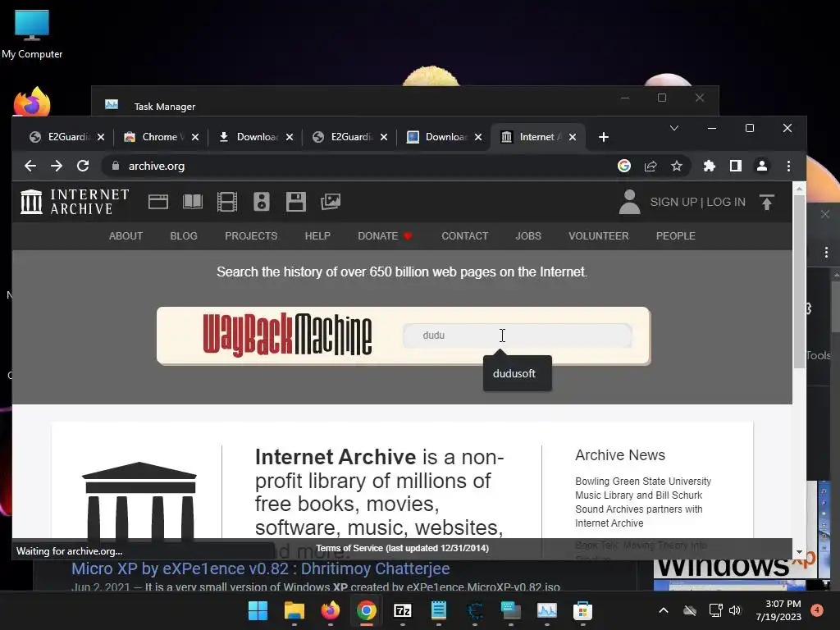
Task: Bookmark this tab with the star icon
Action: (x=677, y=166)
